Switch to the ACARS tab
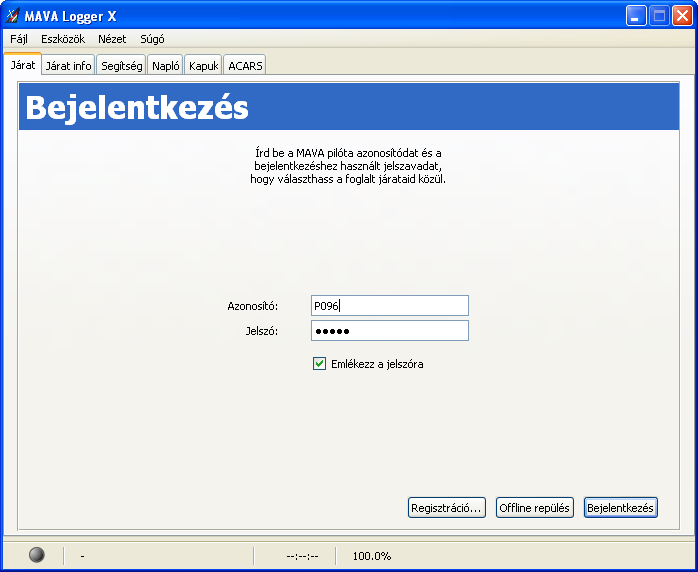This screenshot has height=572, width=698. pos(245,65)
